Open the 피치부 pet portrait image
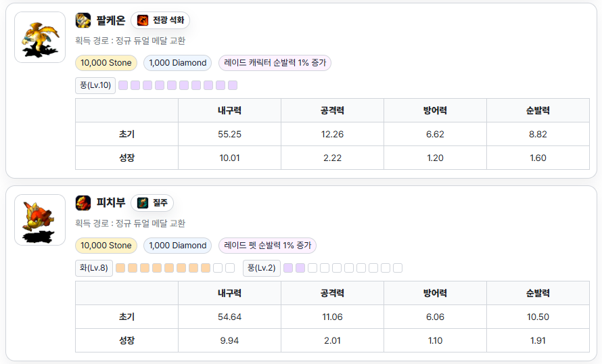Viewport: 602px width, 364px height. tap(40, 220)
